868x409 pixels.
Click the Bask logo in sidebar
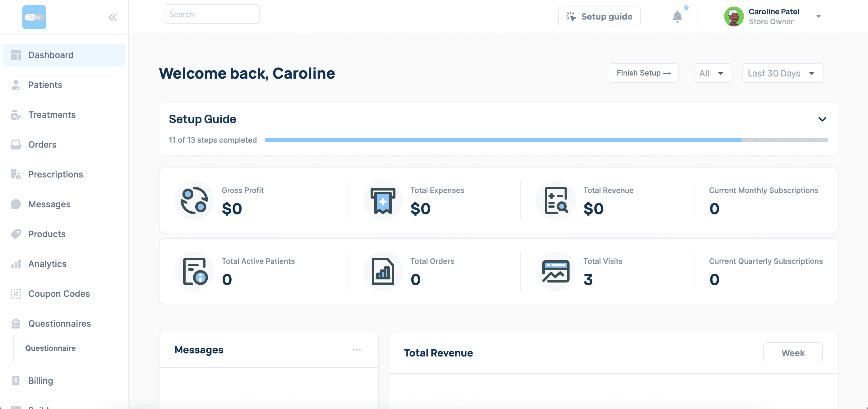(35, 17)
